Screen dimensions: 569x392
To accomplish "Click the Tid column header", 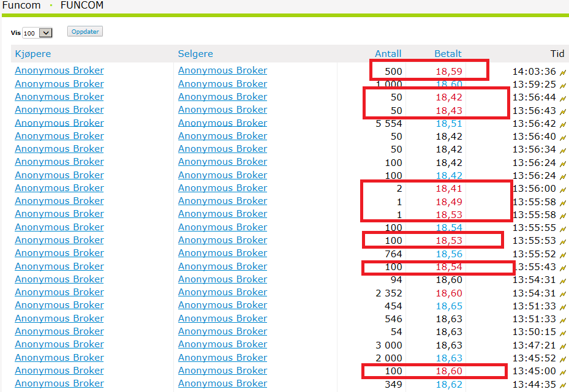I will pos(557,54).
